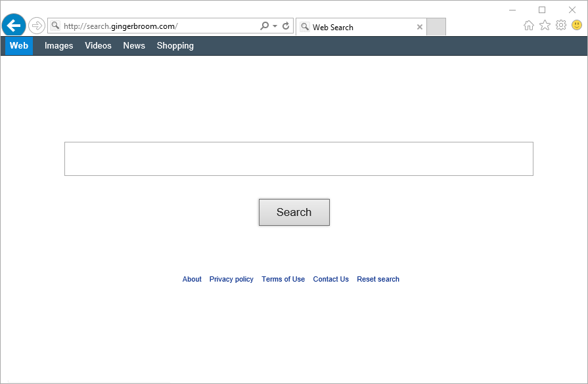Click the Forward navigation arrow
The height and width of the screenshot is (384, 588).
pyautogui.click(x=37, y=26)
